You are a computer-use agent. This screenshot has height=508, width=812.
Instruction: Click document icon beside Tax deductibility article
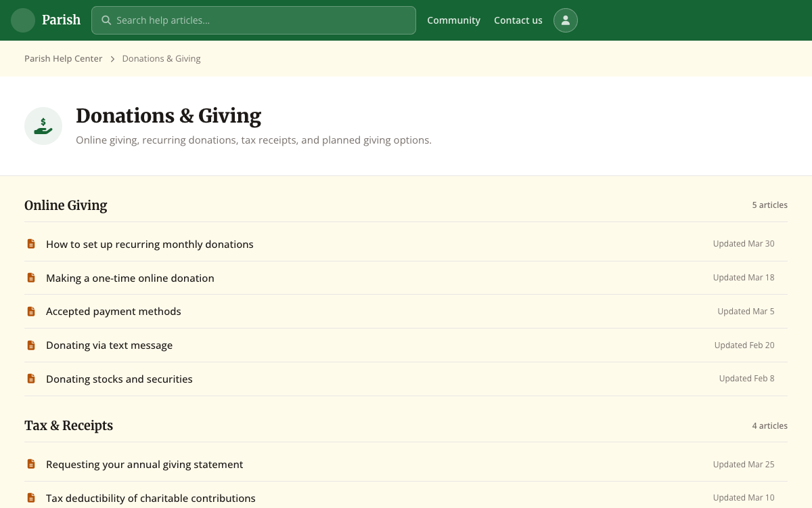click(31, 498)
